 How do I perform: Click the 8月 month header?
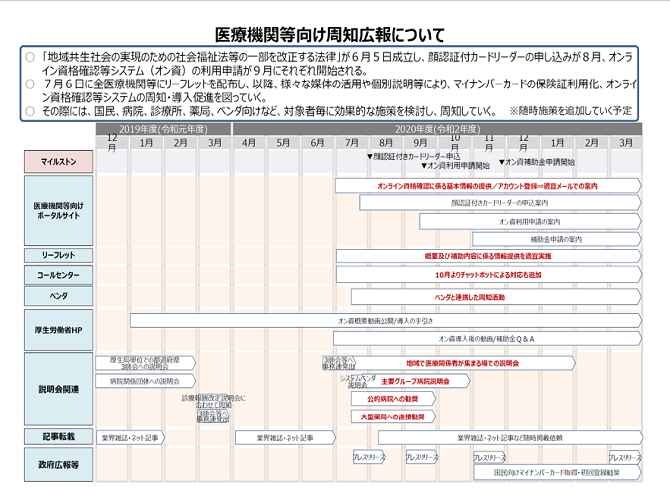[x=386, y=142]
